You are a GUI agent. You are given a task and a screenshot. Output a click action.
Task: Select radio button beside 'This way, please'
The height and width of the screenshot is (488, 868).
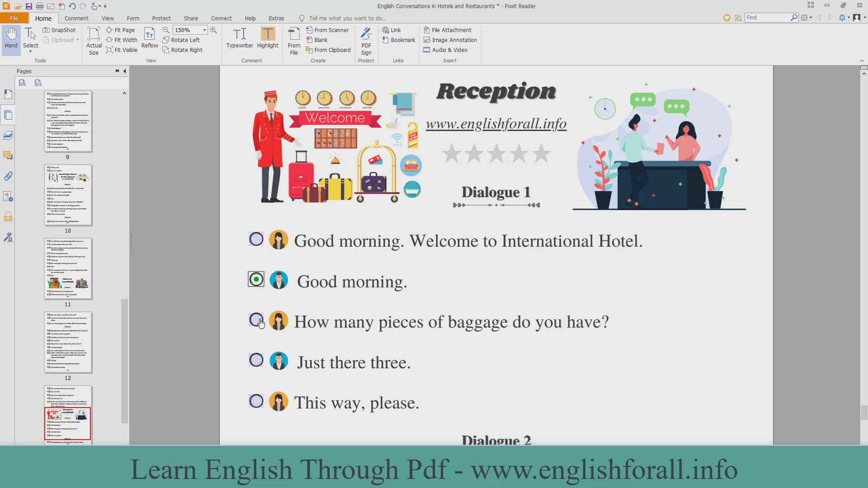click(x=256, y=401)
